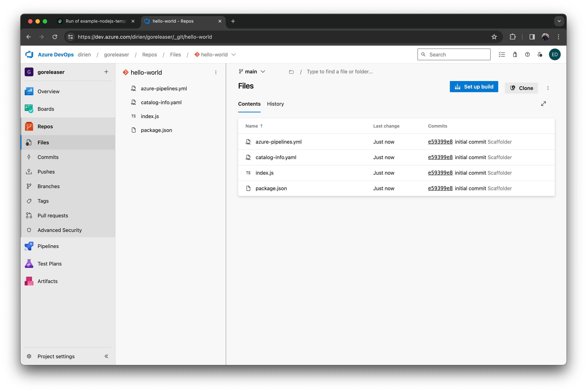Open the work items list icon
This screenshot has height=392, width=587.
coord(502,55)
